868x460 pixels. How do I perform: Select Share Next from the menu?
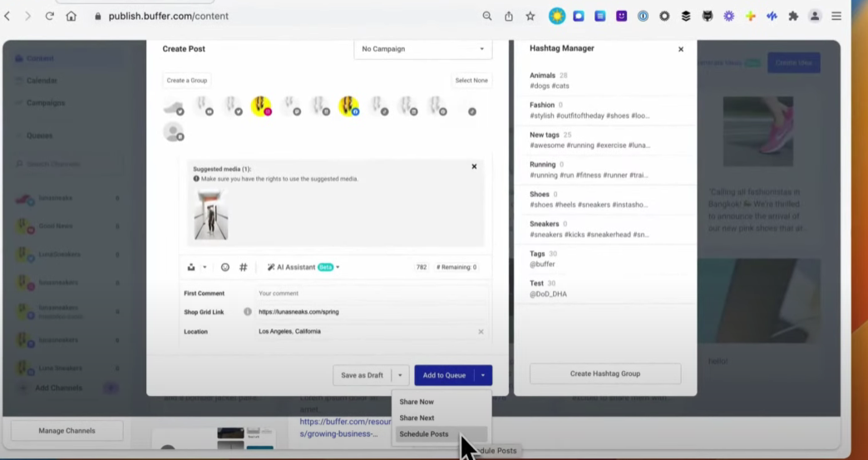[x=417, y=418]
